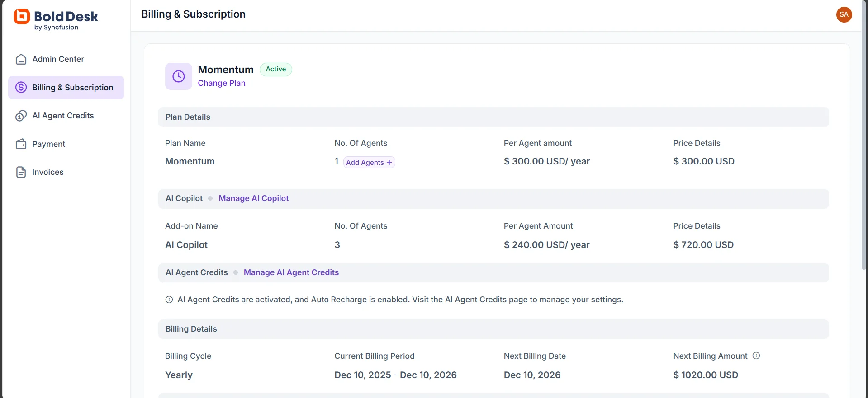Open Admin Center in the sidebar

tap(58, 59)
